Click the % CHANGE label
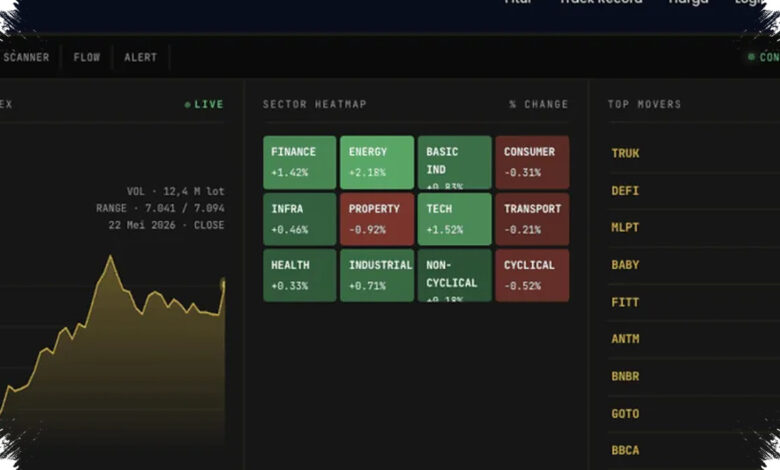780x470 pixels. tap(538, 104)
